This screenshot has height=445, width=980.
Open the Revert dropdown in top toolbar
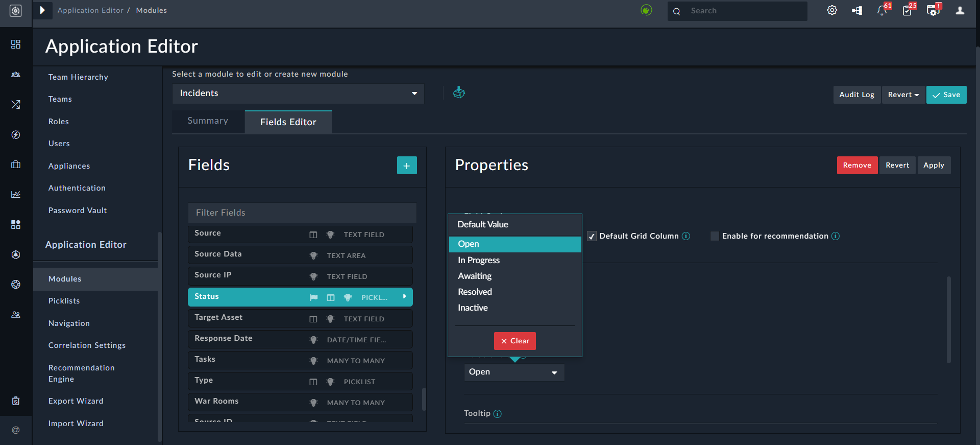[903, 95]
